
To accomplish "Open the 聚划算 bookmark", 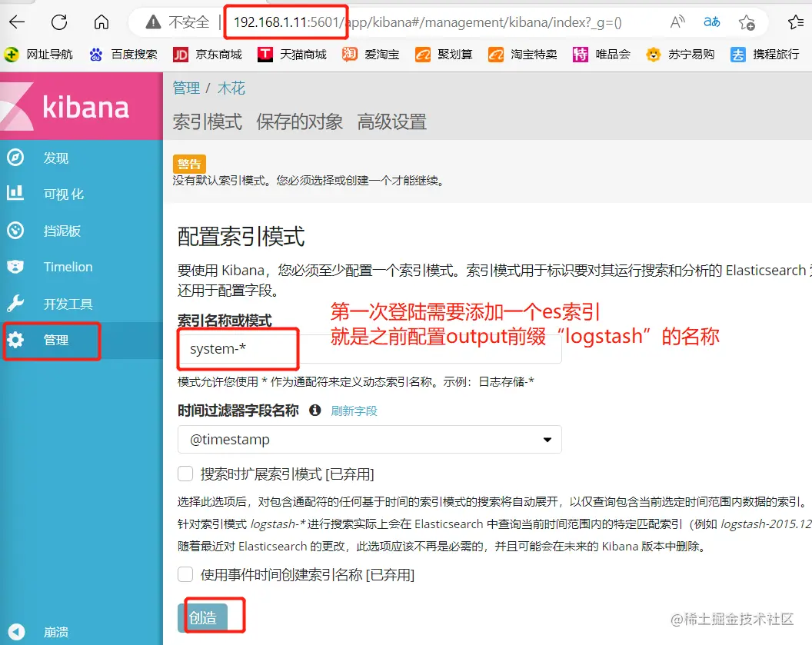I will click(444, 55).
